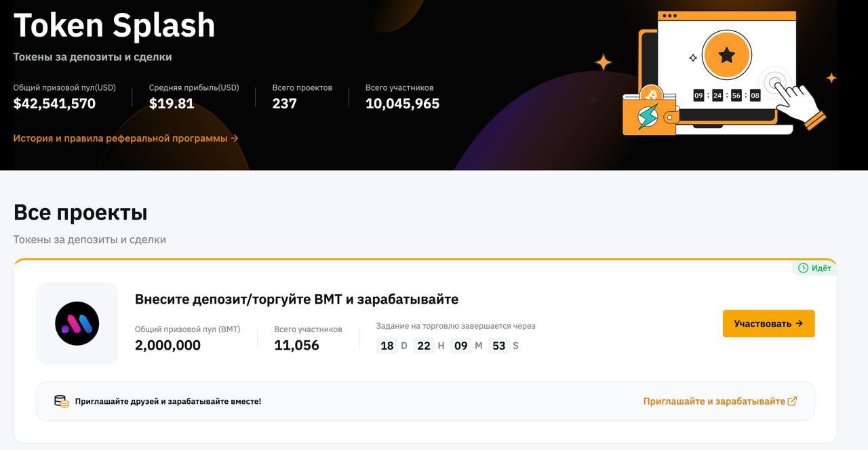Click the 2,000,000 BMT prize pool amount
Screen dimensions: 868x450
[167, 345]
